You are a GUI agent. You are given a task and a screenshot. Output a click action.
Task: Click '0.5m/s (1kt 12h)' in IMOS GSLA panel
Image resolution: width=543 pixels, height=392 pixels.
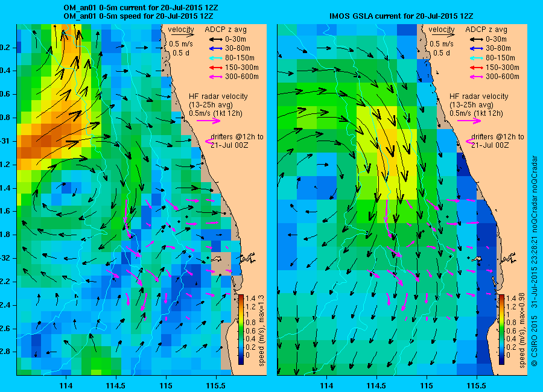coord(477,113)
